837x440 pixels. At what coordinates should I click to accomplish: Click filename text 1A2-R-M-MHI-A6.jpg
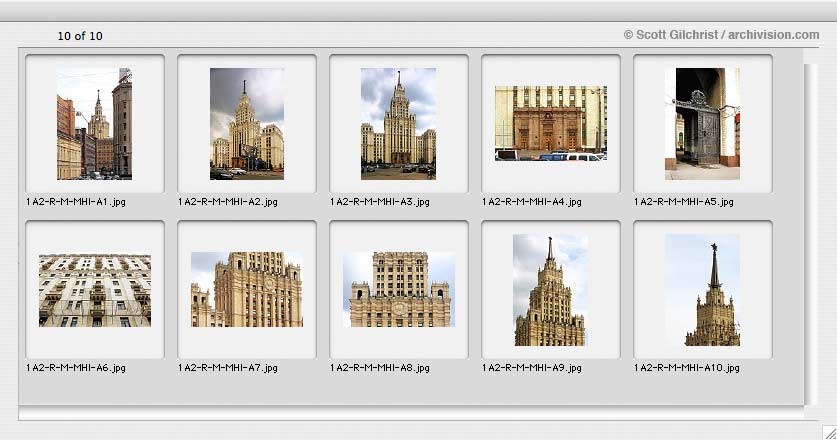tap(76, 368)
